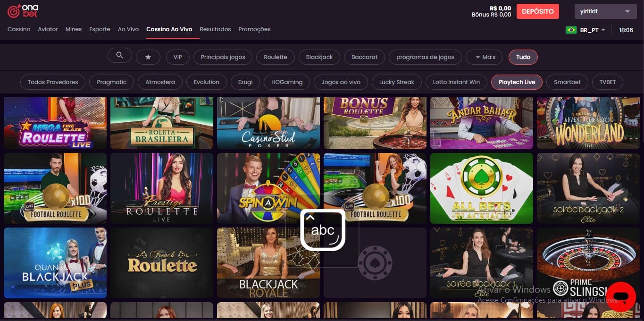Choose the Smartbet provider
The image size is (644, 321).
567,82
